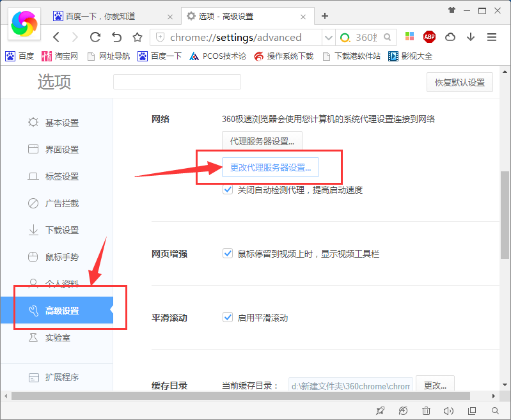The height and width of the screenshot is (420, 511).
Task: Click 恢复默认设置 button
Action: click(459, 82)
